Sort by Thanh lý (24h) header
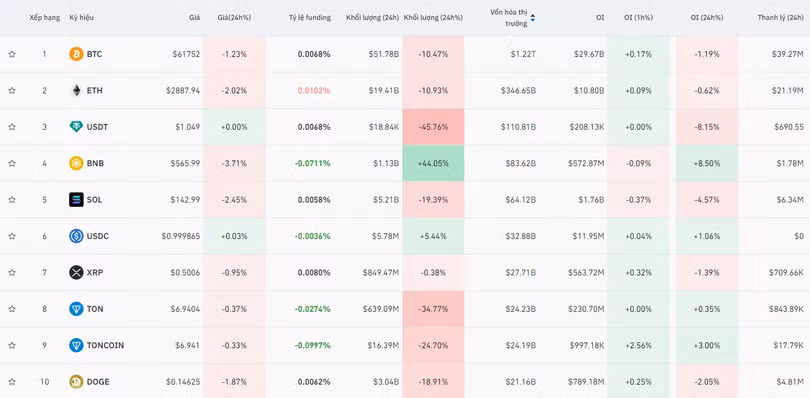The image size is (810, 398). point(780,18)
